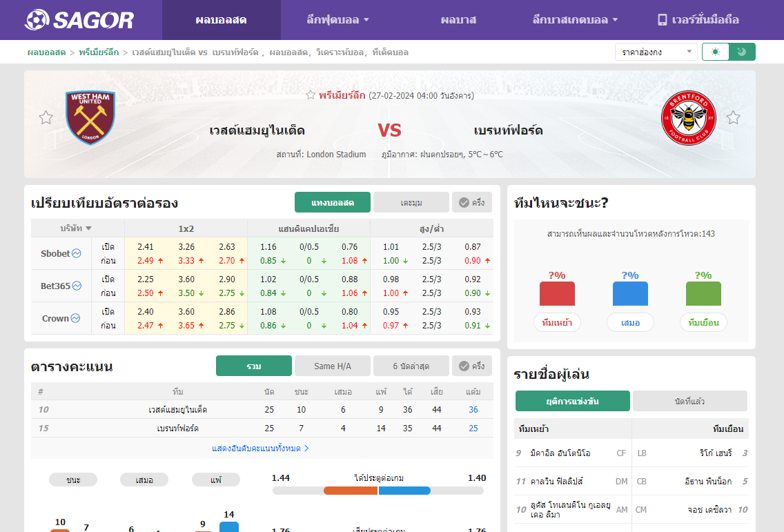Open West Ham United crest

tap(90, 118)
